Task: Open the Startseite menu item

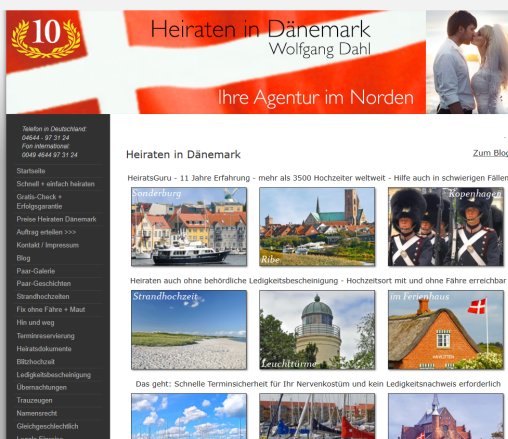Action: (x=31, y=171)
